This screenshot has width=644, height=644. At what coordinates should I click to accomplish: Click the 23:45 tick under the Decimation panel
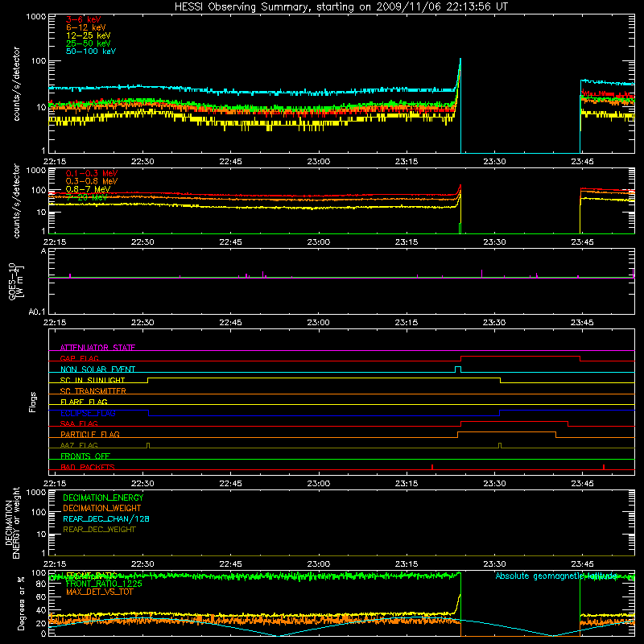(582, 564)
